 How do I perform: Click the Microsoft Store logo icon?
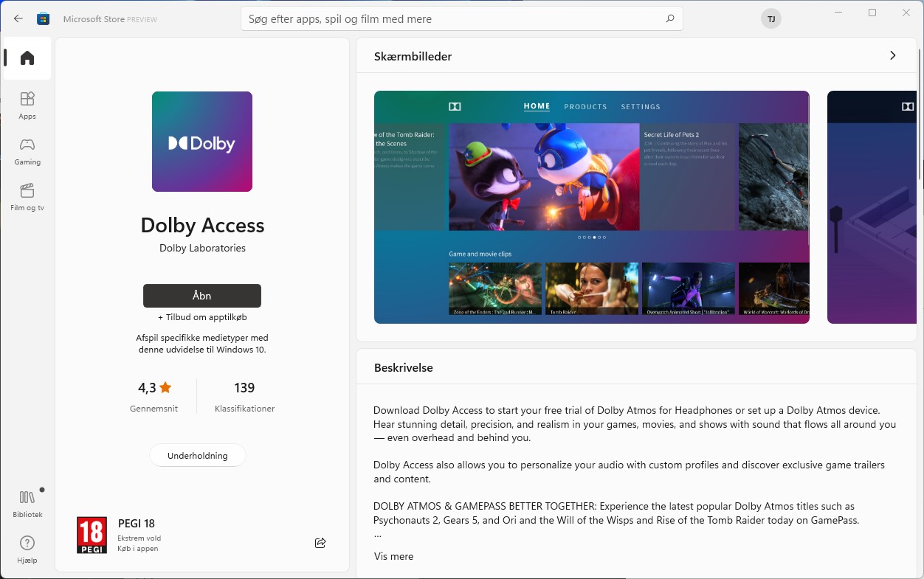[44, 18]
